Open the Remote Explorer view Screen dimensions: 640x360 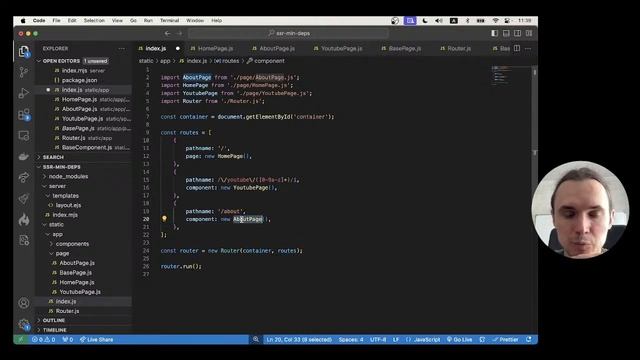click(x=24, y=136)
